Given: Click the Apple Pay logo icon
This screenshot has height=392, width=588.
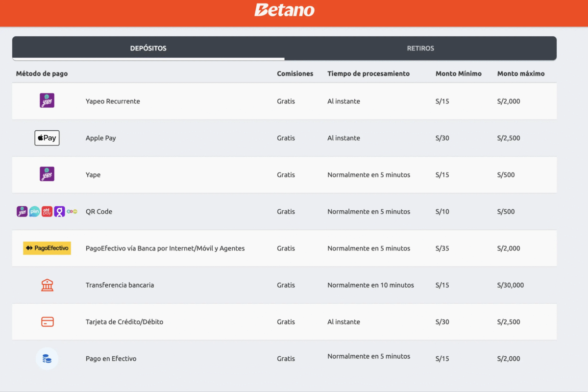Looking at the screenshot, I should [47, 138].
